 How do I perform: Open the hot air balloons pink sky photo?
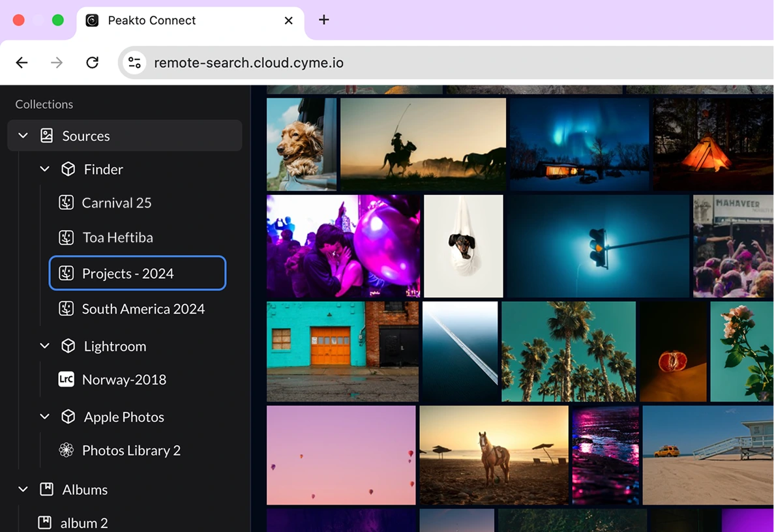click(341, 455)
